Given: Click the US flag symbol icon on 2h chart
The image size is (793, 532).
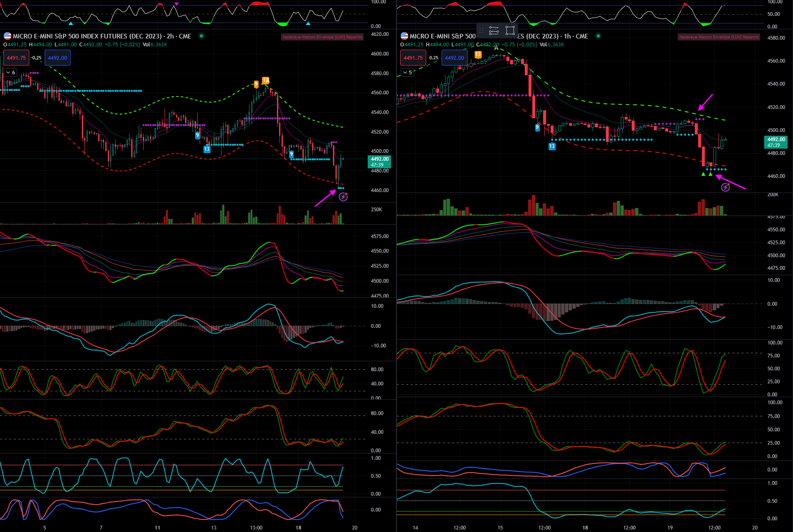Looking at the screenshot, I should [8, 36].
